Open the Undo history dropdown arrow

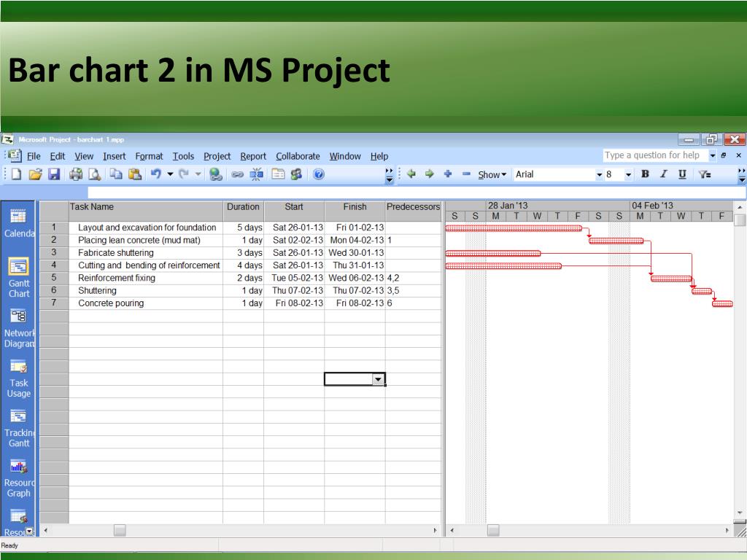click(170, 174)
